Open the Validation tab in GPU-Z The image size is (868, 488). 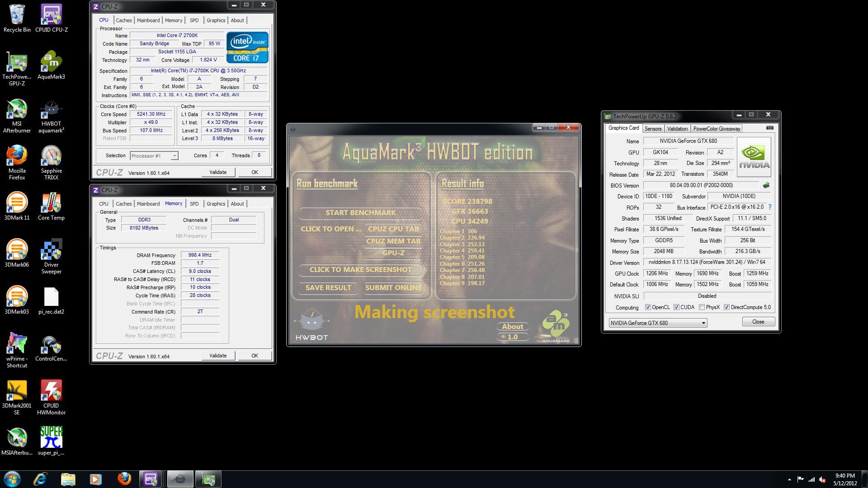[x=677, y=129]
